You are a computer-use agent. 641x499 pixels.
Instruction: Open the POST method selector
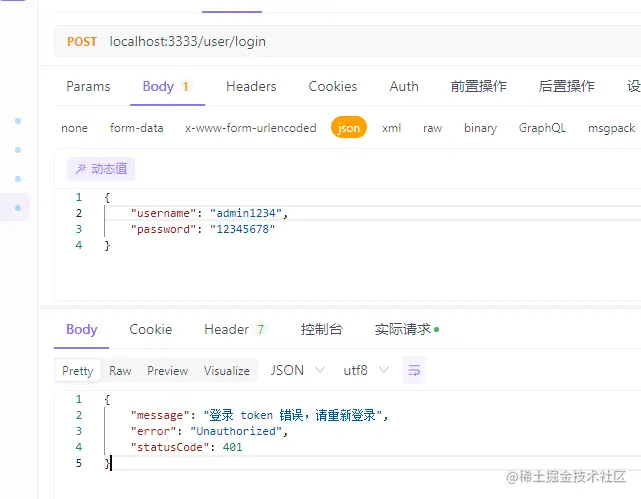(82, 41)
